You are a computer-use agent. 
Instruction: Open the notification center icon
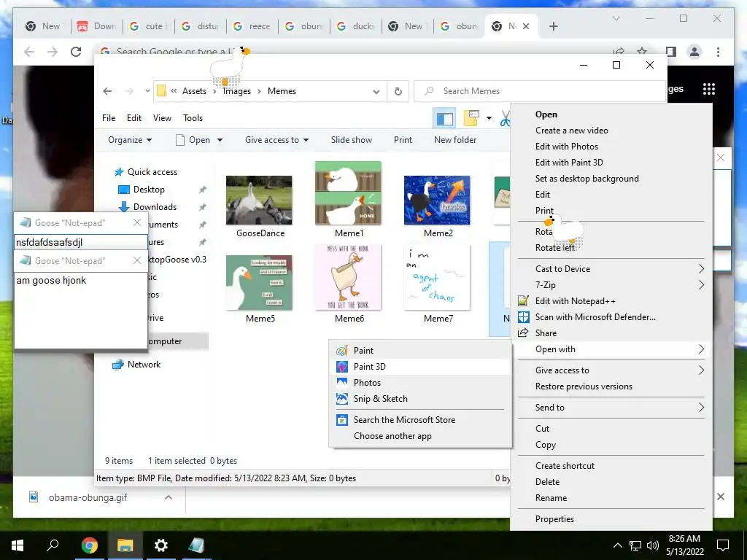pyautogui.click(x=723, y=545)
